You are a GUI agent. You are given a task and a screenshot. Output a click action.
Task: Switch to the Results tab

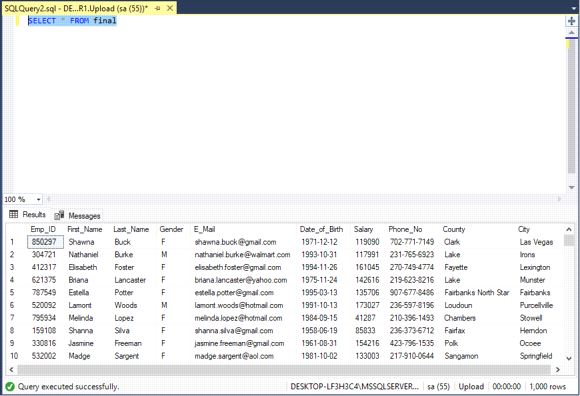point(28,214)
